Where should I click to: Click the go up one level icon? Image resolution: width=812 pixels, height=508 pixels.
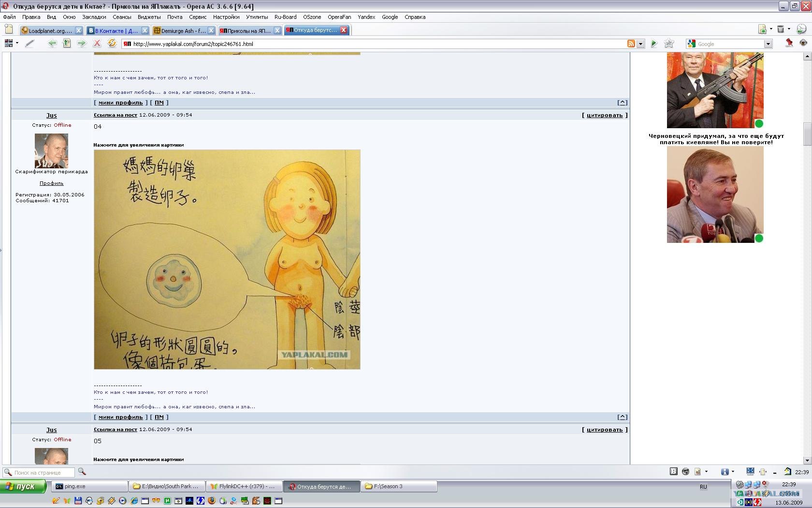pyautogui.click(x=67, y=44)
